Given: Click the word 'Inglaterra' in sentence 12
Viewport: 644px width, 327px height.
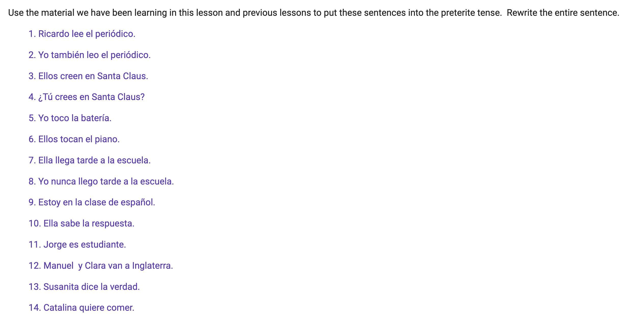Looking at the screenshot, I should click(152, 266).
